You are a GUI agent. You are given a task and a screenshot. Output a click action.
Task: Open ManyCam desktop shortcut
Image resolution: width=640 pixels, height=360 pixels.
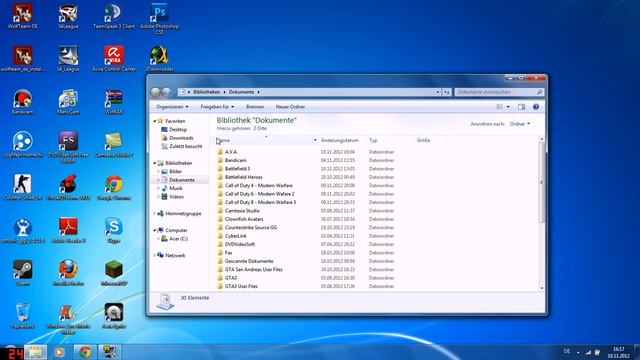(x=68, y=102)
